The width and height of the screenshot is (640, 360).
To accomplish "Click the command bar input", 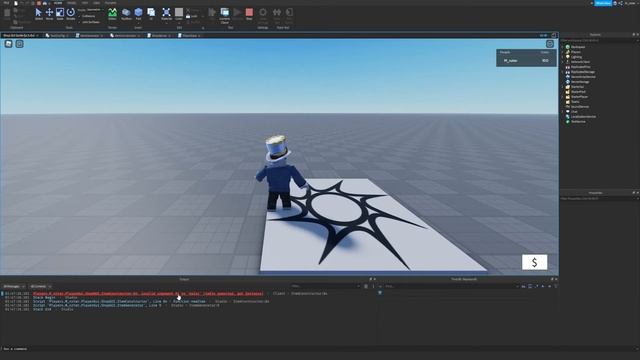I will [318, 349].
